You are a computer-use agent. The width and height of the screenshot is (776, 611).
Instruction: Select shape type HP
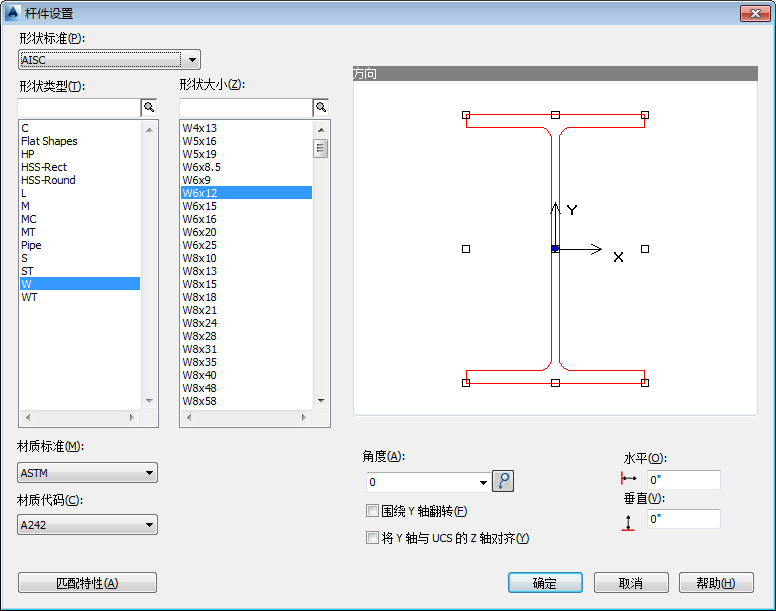pyautogui.click(x=80, y=154)
